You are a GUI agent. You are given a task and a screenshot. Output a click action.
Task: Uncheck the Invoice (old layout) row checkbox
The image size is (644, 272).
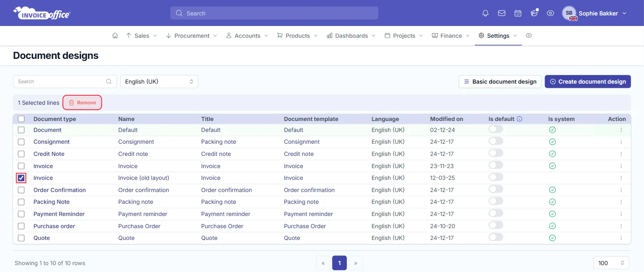point(21,178)
